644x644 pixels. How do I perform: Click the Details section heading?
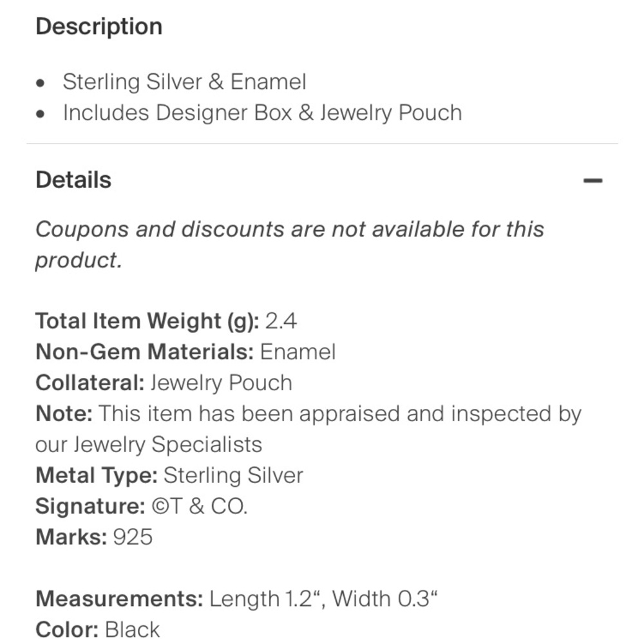point(73,180)
